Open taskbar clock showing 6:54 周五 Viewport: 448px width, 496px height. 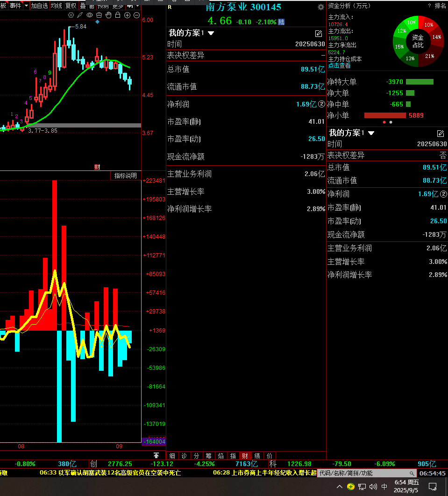[406, 486]
